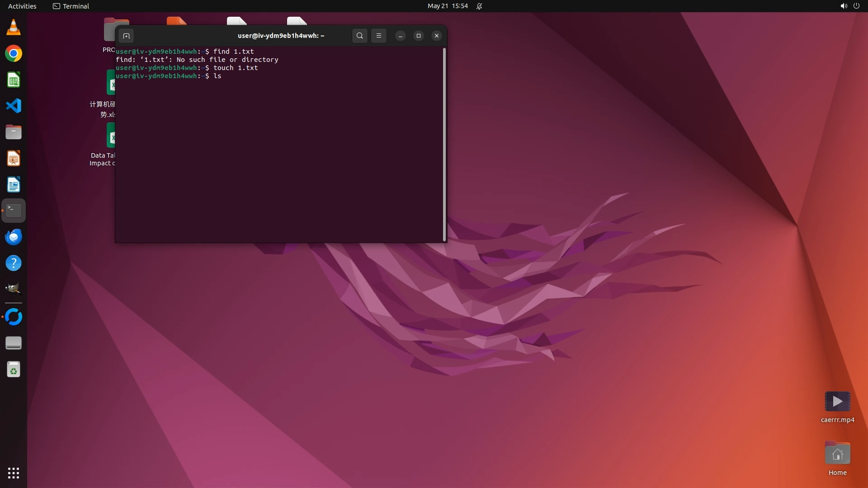Open LibreOffice Calc from dock

[14, 80]
